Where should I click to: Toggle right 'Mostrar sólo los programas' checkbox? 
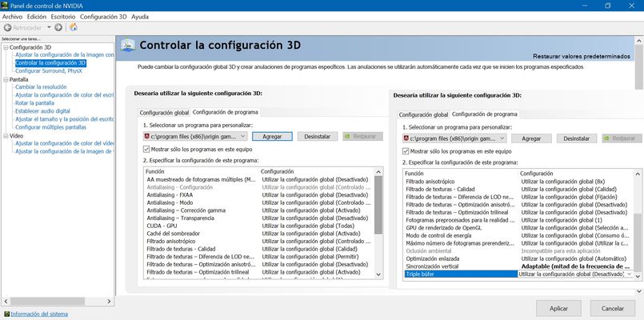click(x=406, y=151)
